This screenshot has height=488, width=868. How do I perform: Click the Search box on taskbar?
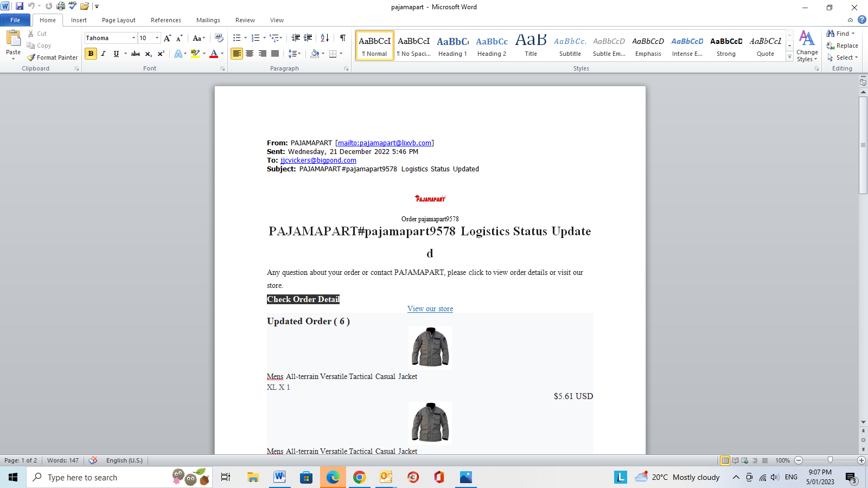[119, 477]
